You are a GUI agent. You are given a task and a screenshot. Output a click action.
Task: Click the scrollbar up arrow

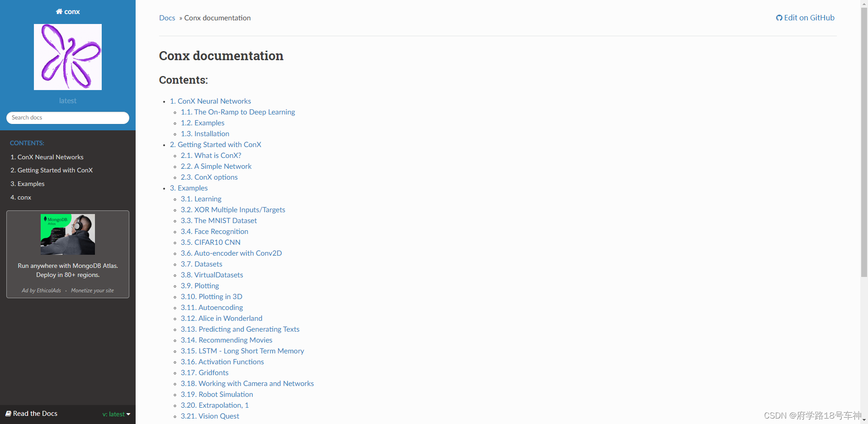(x=864, y=3)
